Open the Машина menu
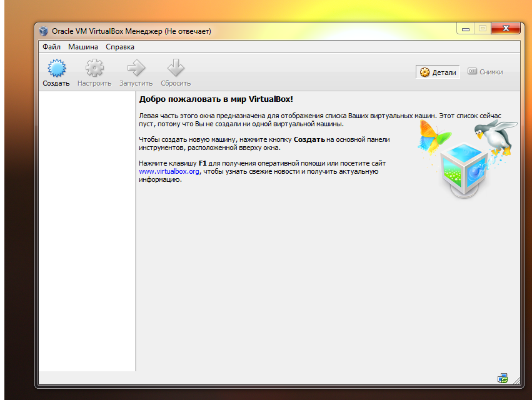 click(83, 47)
